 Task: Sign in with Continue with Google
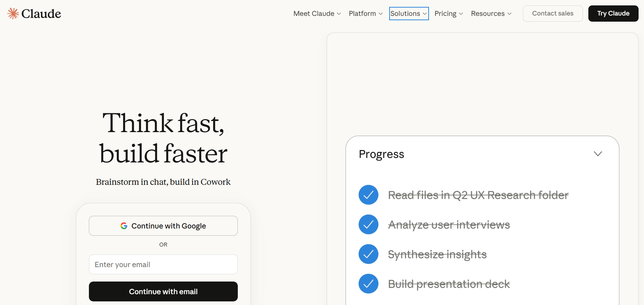click(x=163, y=226)
